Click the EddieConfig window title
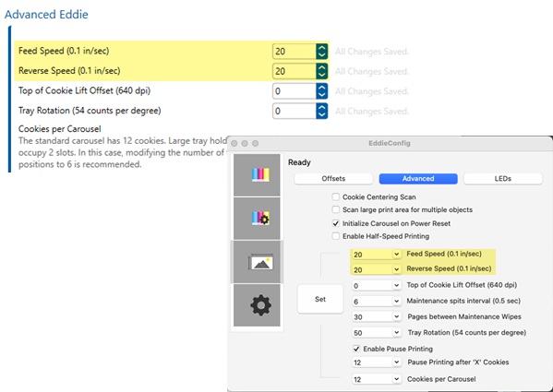This screenshot has width=553, height=392. [x=390, y=143]
